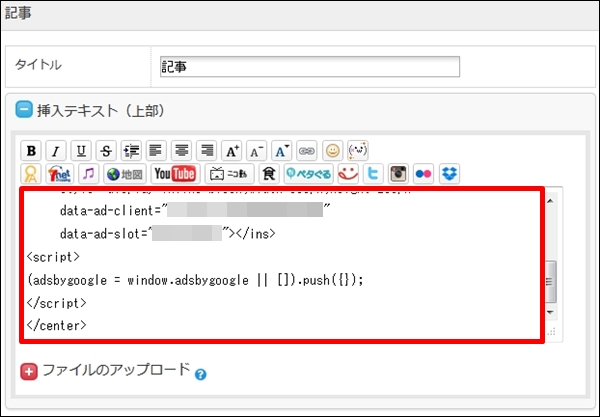The image size is (600, 417).
Task: Insert music note item
Action: coord(88,174)
